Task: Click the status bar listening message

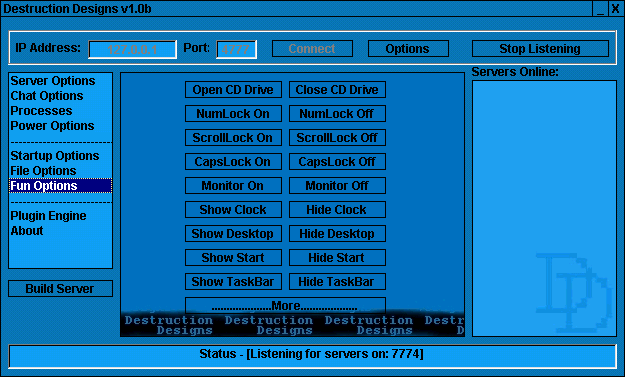Action: 312,354
